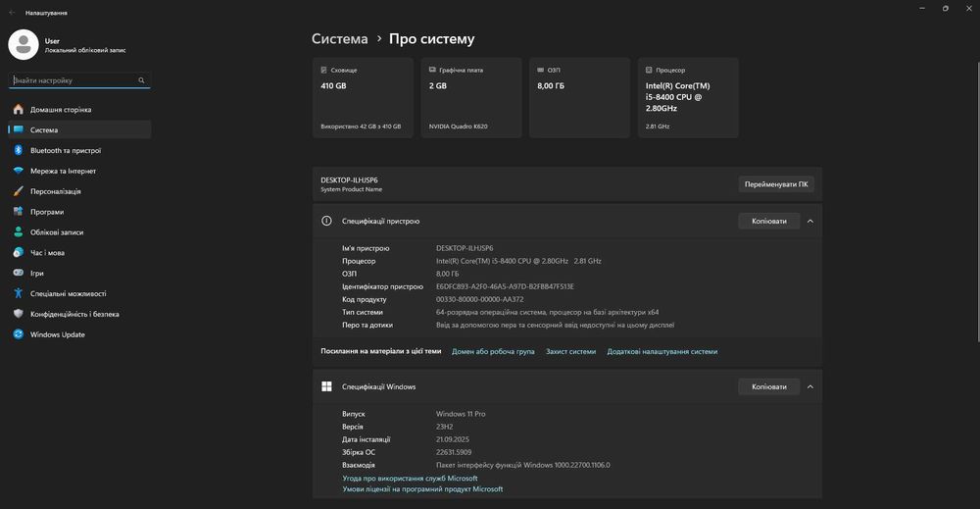Go to Домашня сторінка

click(60, 110)
